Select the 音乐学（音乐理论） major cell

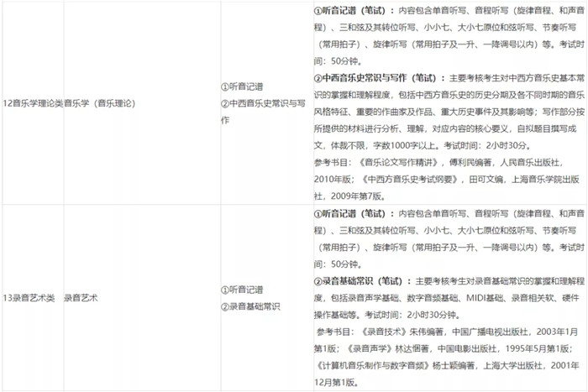pos(100,103)
